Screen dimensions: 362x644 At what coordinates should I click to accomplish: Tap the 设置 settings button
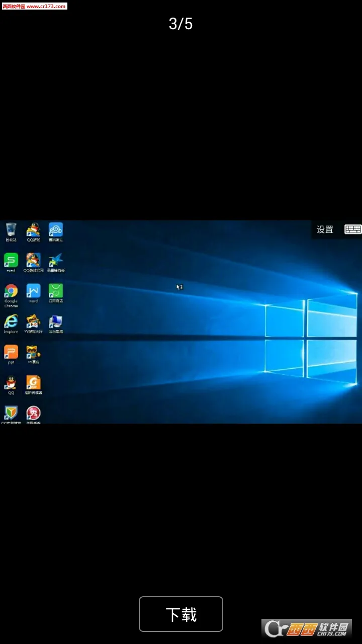click(x=325, y=229)
